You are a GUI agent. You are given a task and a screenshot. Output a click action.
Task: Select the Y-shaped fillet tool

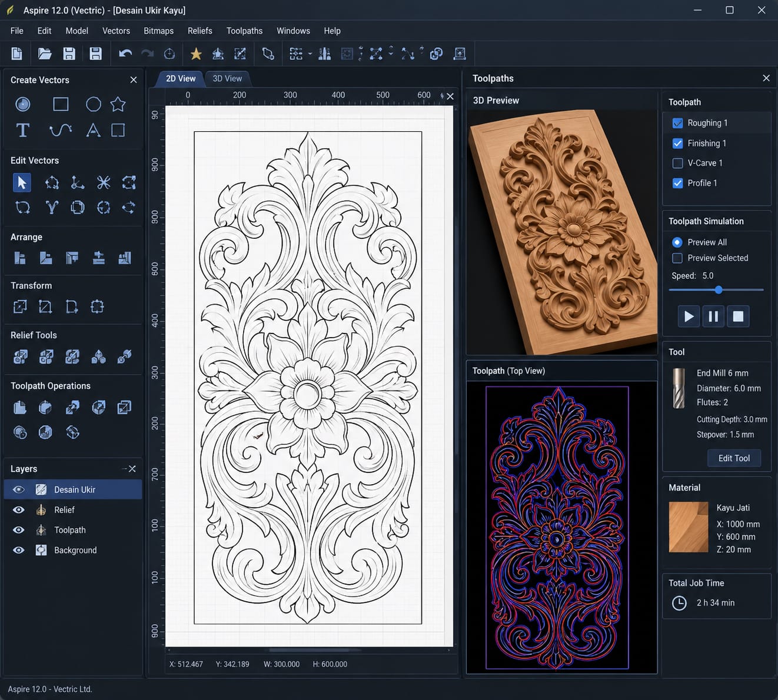pos(52,207)
